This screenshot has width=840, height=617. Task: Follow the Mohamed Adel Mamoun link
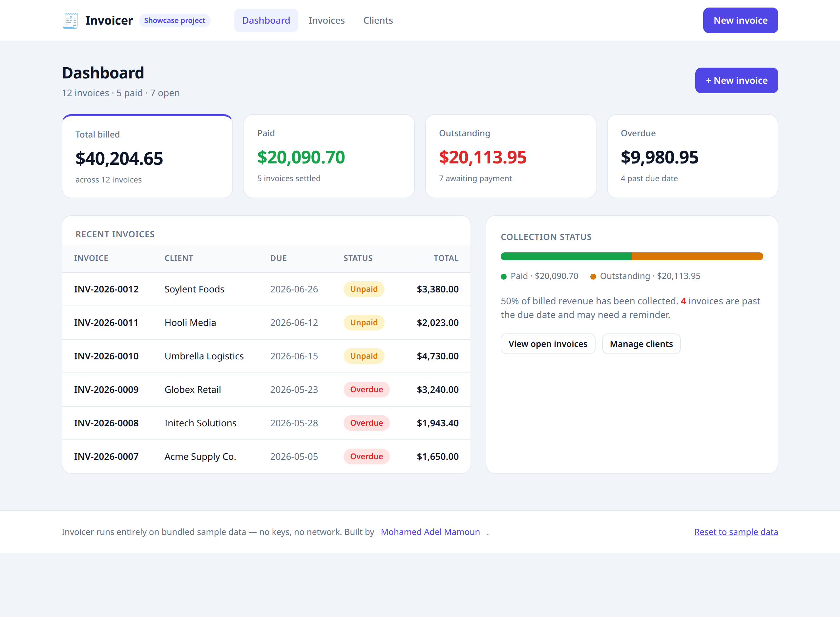pos(430,532)
